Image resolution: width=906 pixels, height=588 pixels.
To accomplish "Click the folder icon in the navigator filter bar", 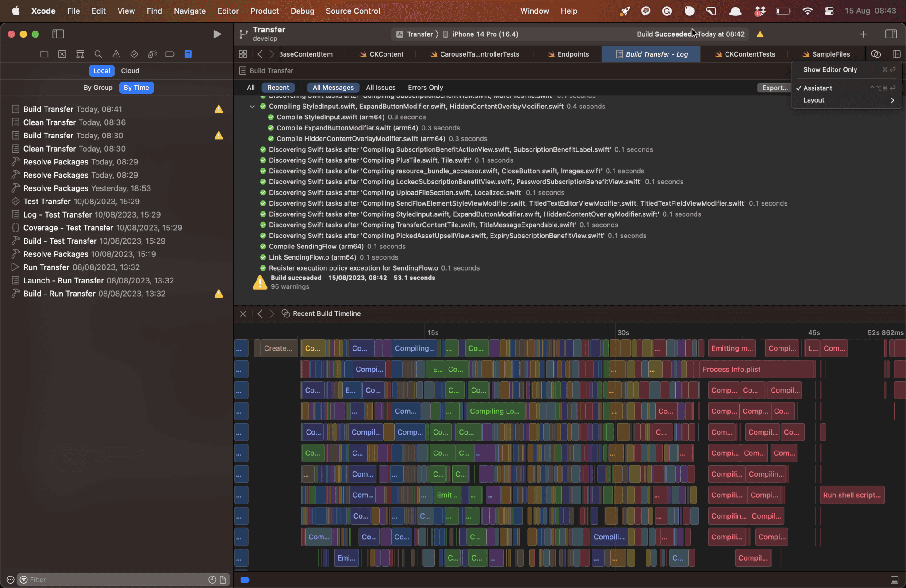I will 44,54.
